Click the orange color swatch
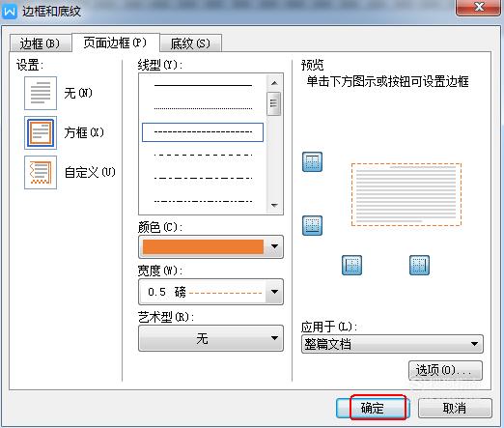The image size is (504, 428). tap(203, 246)
